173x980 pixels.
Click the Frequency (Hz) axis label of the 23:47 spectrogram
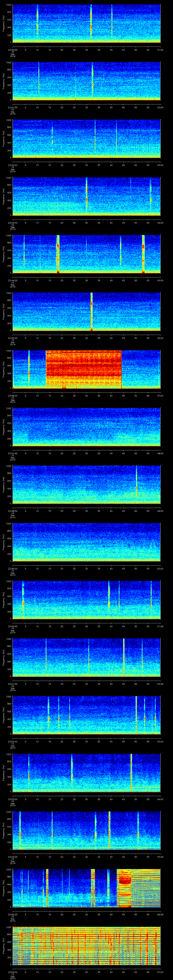[x=3, y=427]
